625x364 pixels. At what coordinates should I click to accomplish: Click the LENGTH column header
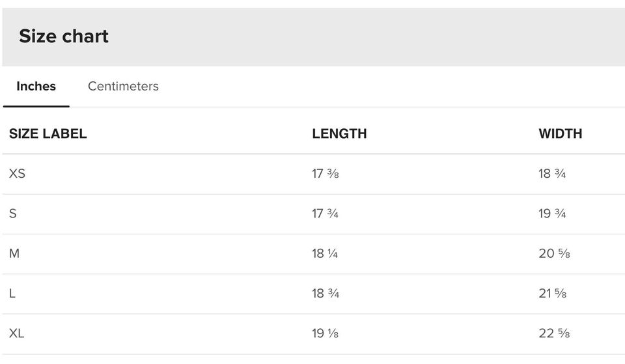coord(339,133)
